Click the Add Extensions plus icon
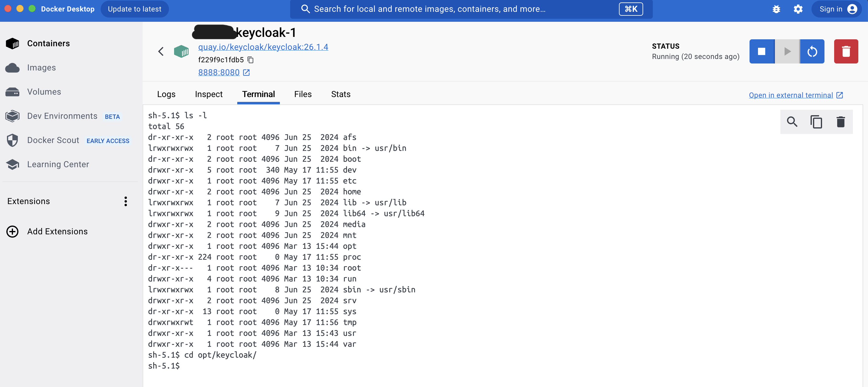The height and width of the screenshot is (387, 868). pos(12,231)
